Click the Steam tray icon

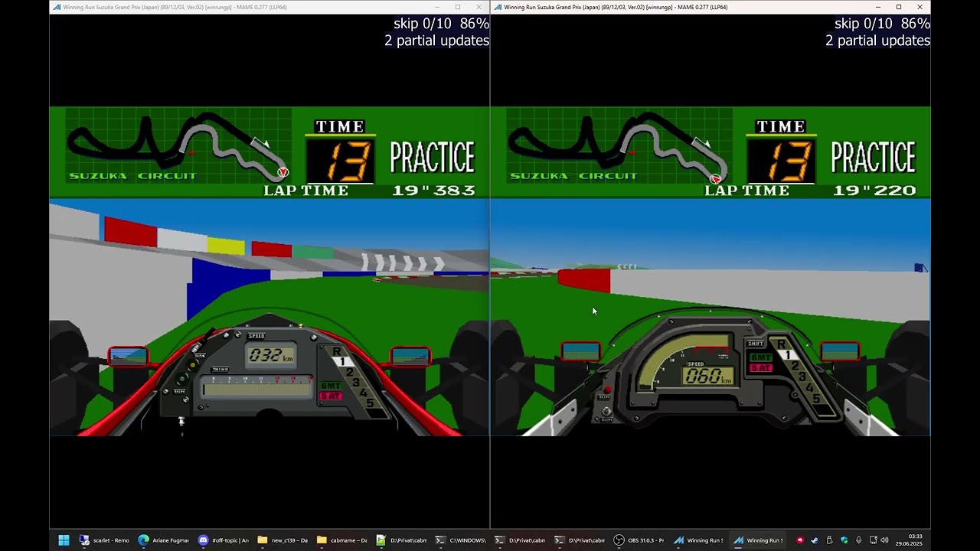814,540
